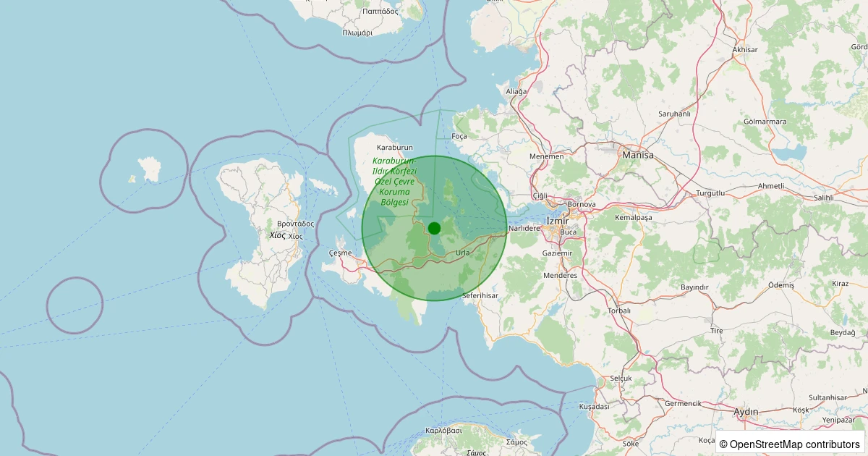Select the Çeşme town label

(x=340, y=253)
